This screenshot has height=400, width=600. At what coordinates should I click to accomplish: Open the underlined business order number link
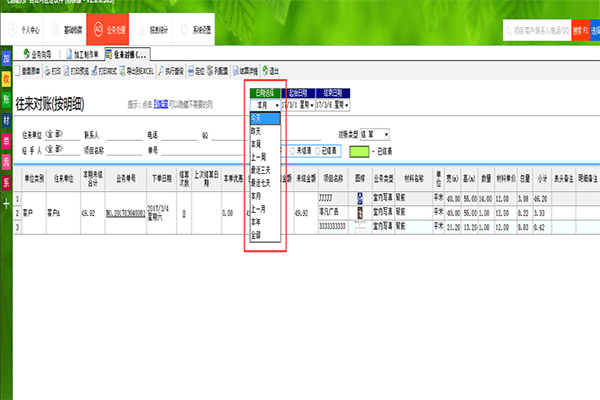tap(123, 212)
